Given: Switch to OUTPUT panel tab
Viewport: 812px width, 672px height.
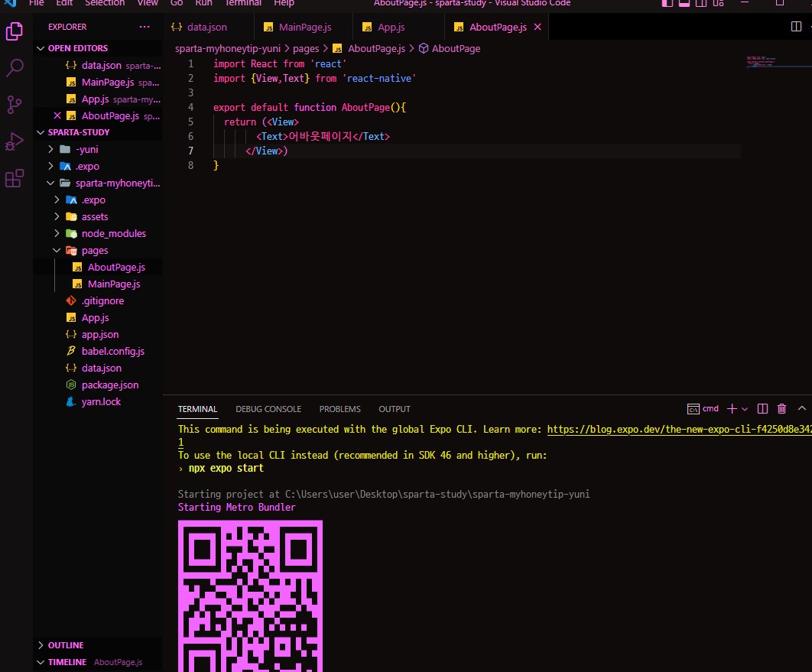Looking at the screenshot, I should pyautogui.click(x=394, y=409).
